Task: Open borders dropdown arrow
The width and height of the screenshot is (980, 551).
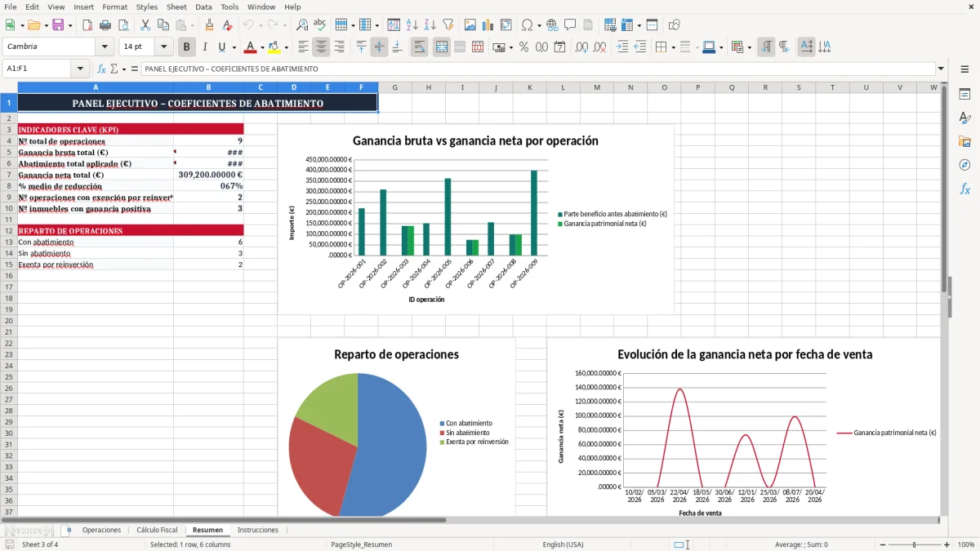Action: pos(672,47)
